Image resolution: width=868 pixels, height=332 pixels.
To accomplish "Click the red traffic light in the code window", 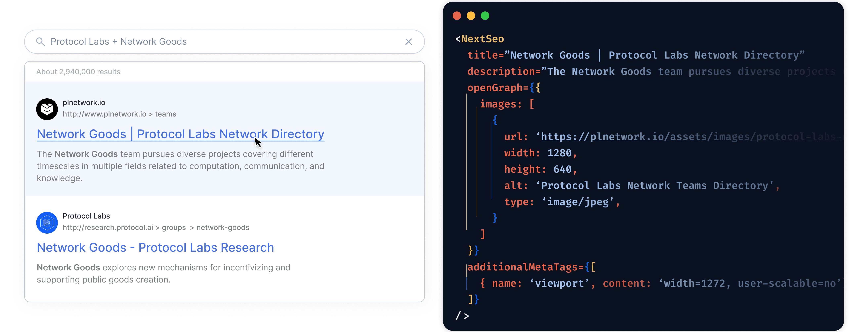I will 457,15.
